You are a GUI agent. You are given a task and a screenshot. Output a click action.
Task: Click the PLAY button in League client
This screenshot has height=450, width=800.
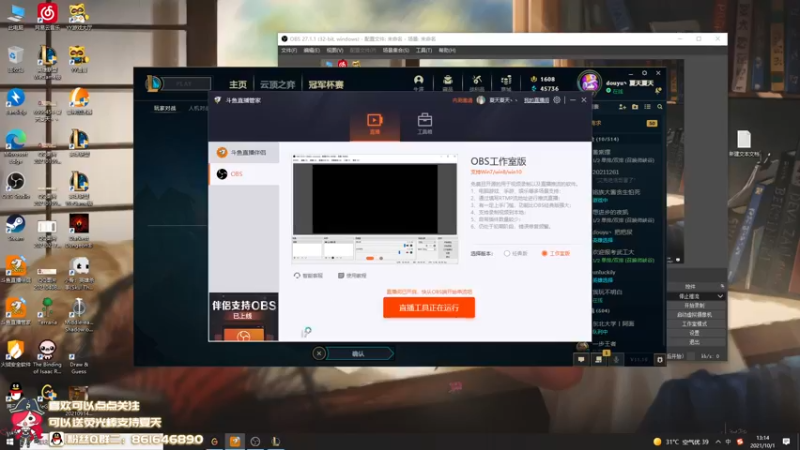[x=184, y=84]
